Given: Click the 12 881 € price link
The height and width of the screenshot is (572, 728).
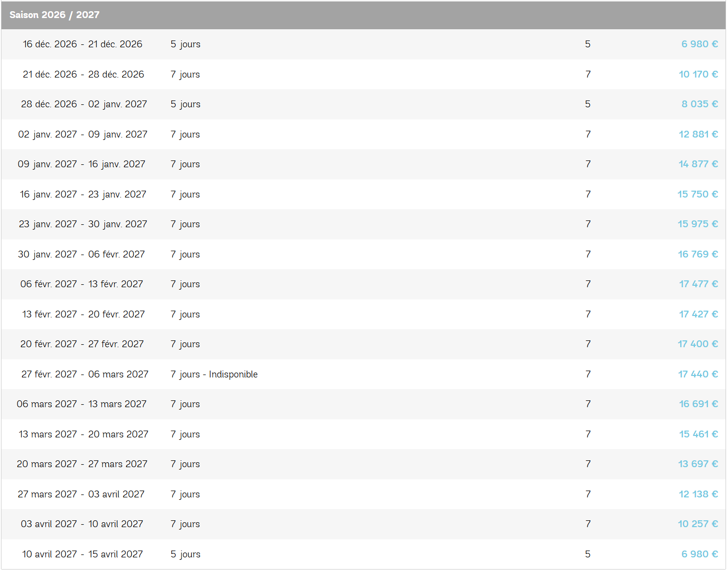Looking at the screenshot, I should pyautogui.click(x=698, y=135).
